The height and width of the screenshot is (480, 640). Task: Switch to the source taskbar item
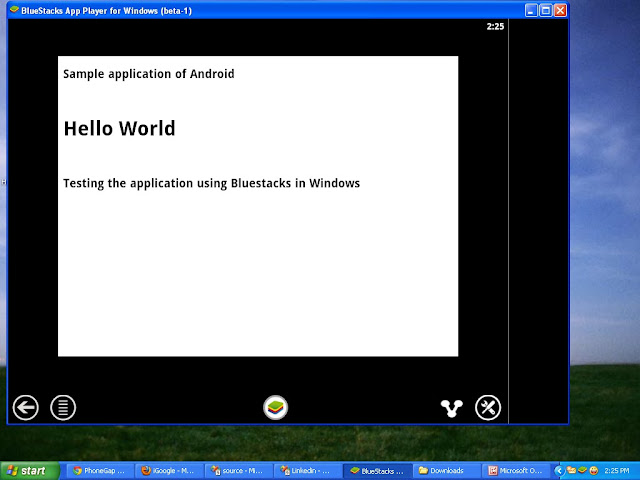click(238, 471)
